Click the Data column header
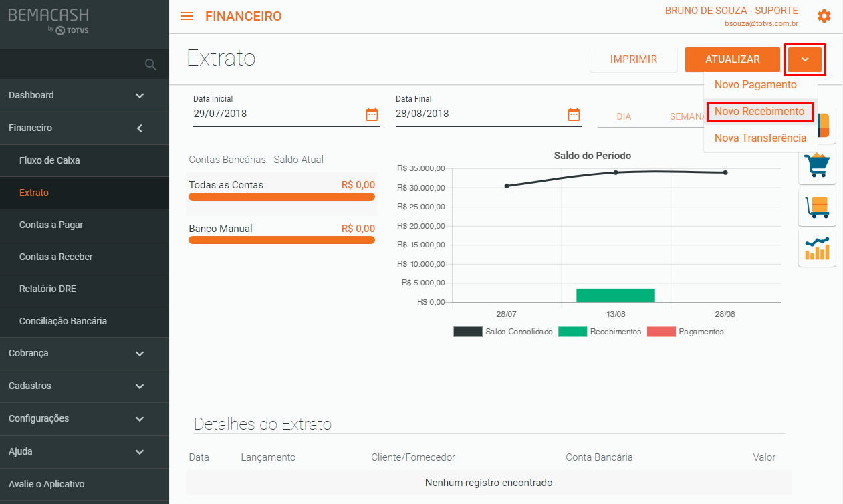This screenshot has width=843, height=504. (199, 457)
